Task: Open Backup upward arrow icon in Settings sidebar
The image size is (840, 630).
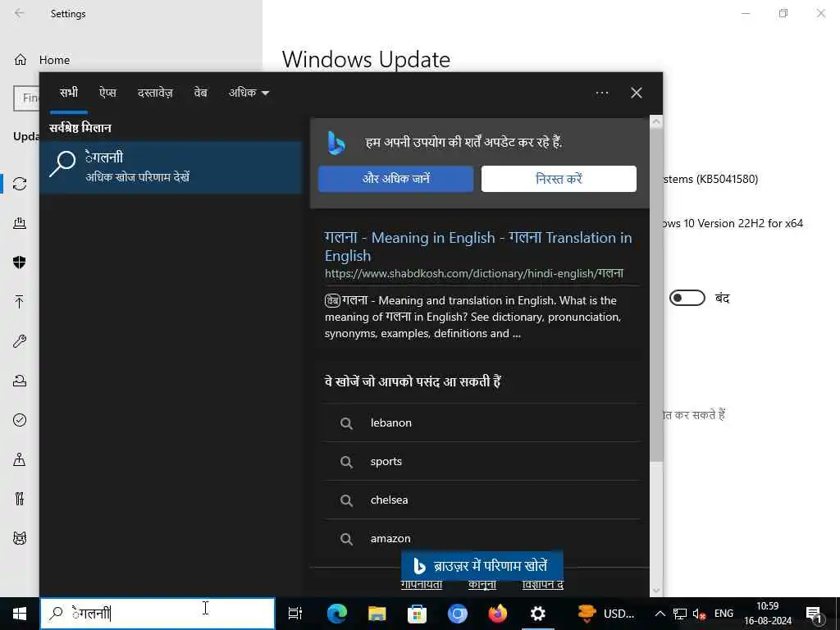Action: click(x=20, y=302)
